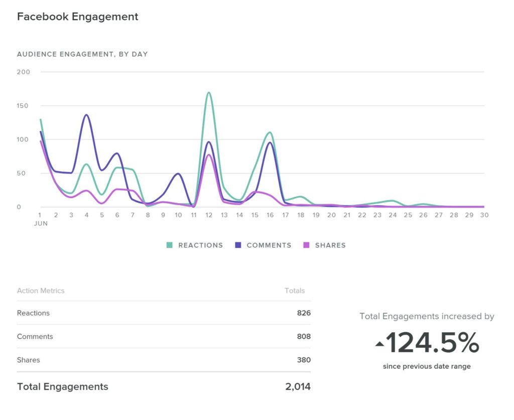Click the 100 y-axis label
This screenshot has width=514, height=420.
point(23,139)
